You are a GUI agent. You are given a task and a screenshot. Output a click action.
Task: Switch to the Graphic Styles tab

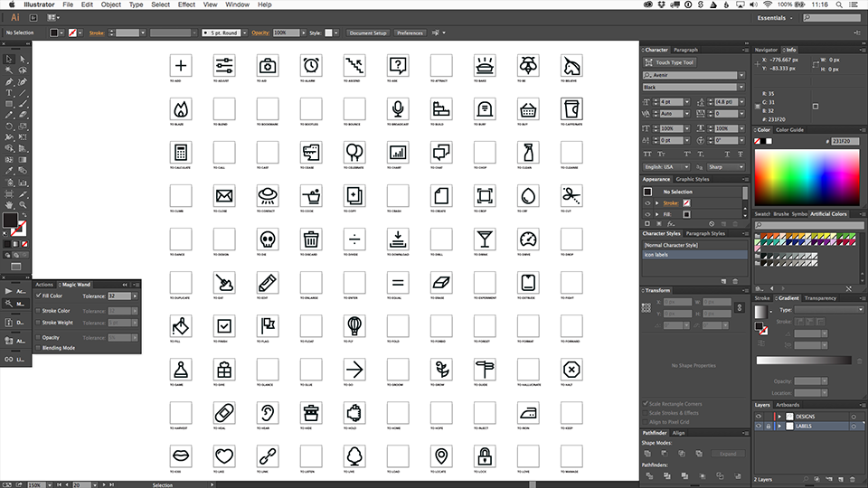tap(693, 179)
